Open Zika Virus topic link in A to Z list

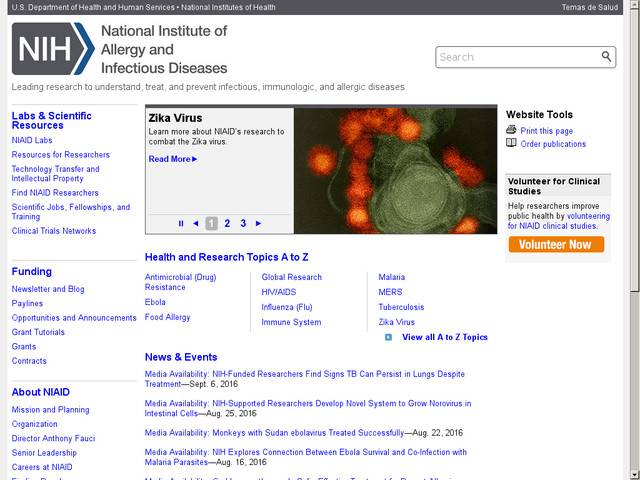pyautogui.click(x=396, y=322)
